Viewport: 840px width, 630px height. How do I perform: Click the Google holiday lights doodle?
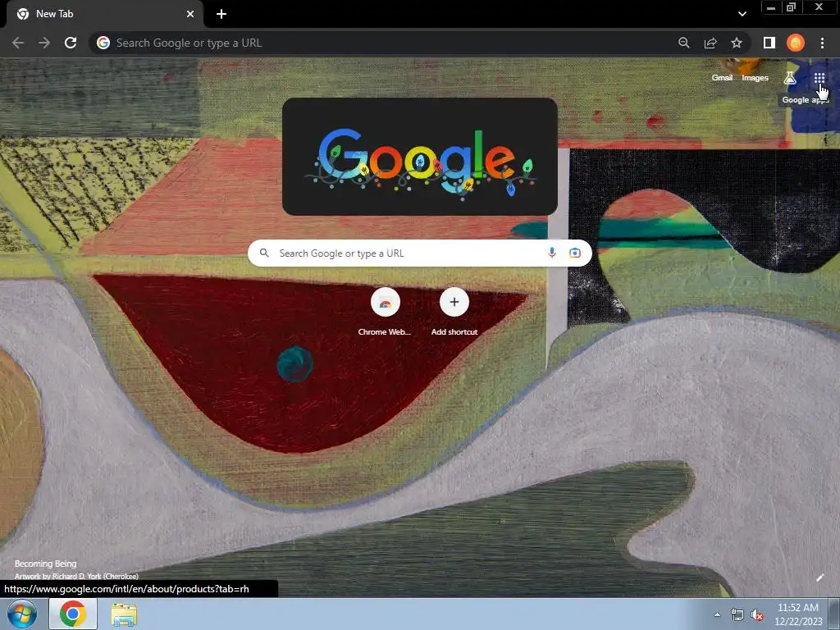coord(420,157)
